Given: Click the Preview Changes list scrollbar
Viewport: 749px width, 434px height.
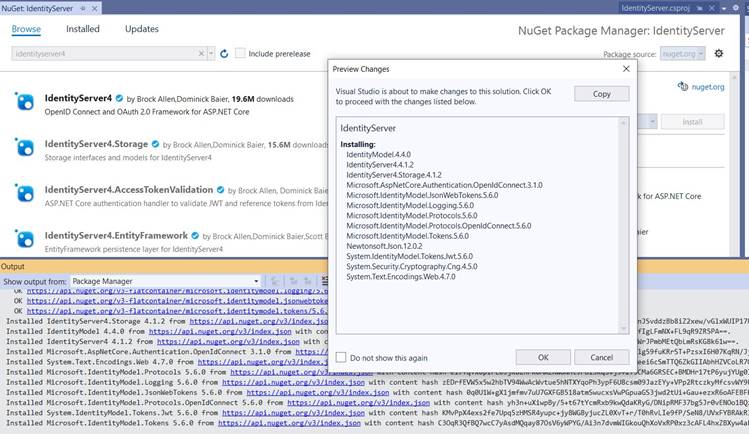Looking at the screenshot, I should pyautogui.click(x=623, y=225).
